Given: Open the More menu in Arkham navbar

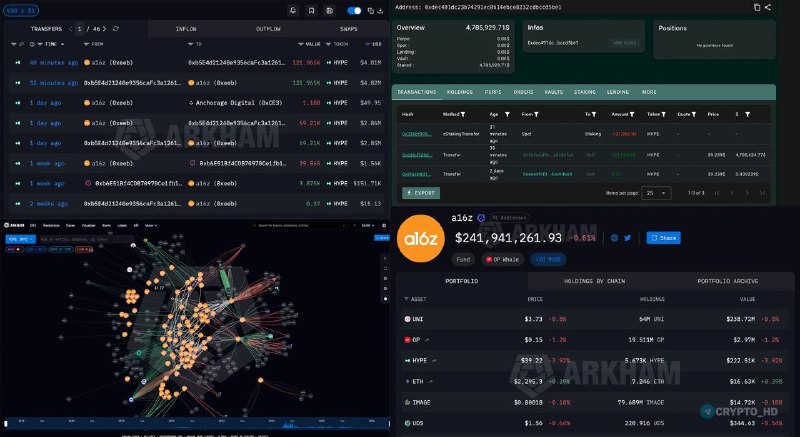Looking at the screenshot, I should click(x=151, y=225).
